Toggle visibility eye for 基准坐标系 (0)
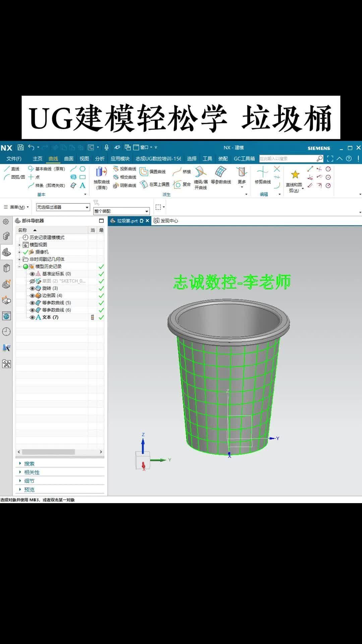362x644 pixels. [x=32, y=274]
